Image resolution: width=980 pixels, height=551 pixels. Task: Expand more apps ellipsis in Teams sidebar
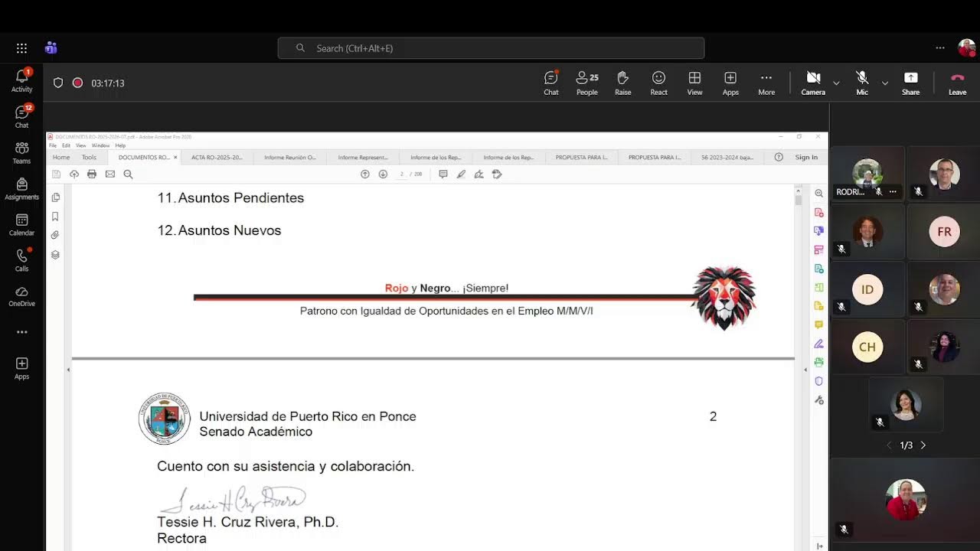[x=21, y=332]
